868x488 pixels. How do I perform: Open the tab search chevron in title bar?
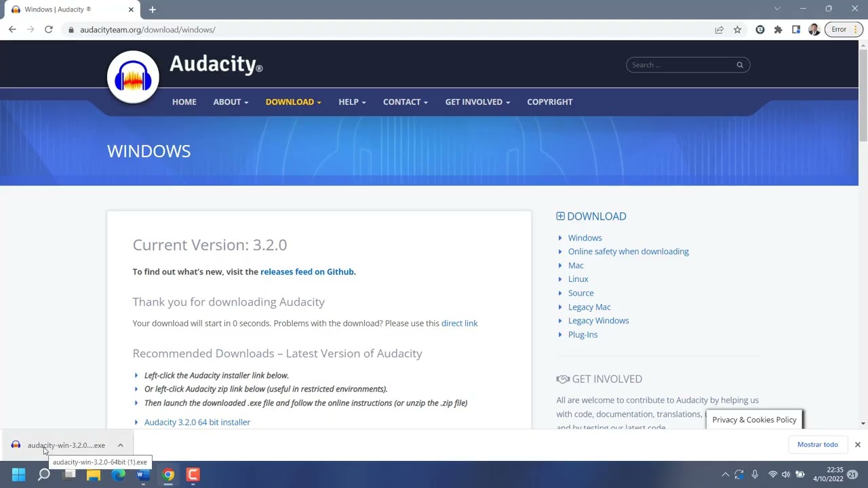pyautogui.click(x=777, y=9)
